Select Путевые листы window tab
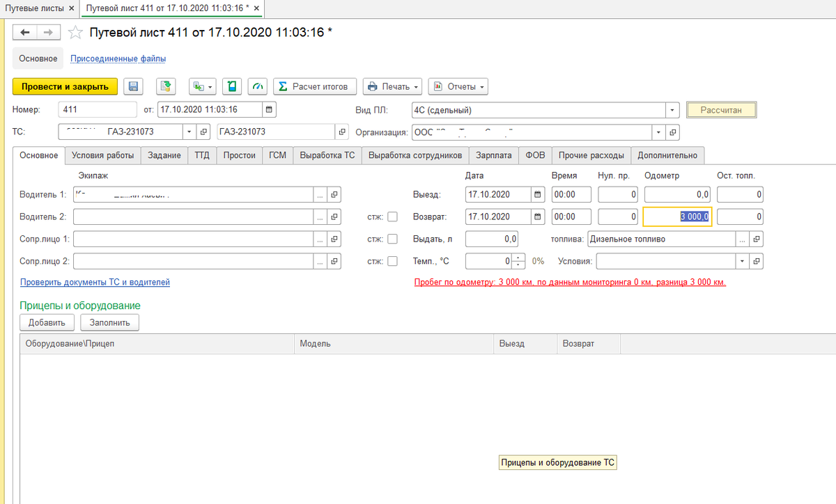The width and height of the screenshot is (836, 504). (40, 8)
